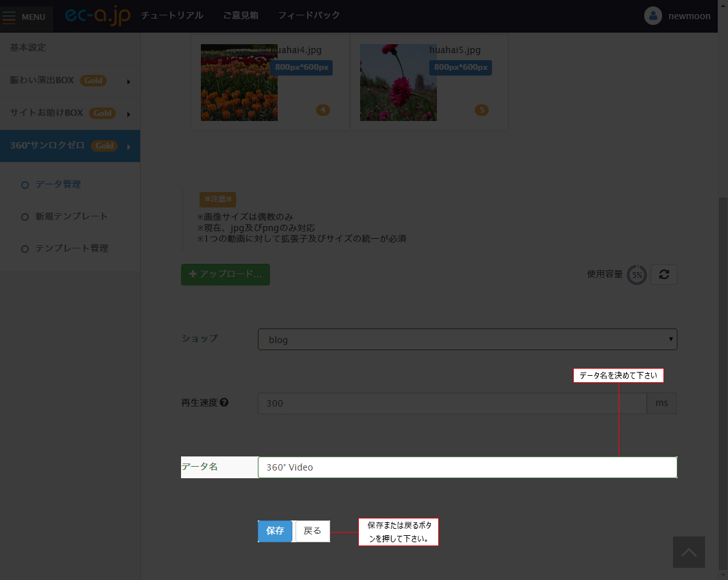This screenshot has height=580, width=728.
Task: Click the refresh storage usage icon
Action: tap(663, 274)
